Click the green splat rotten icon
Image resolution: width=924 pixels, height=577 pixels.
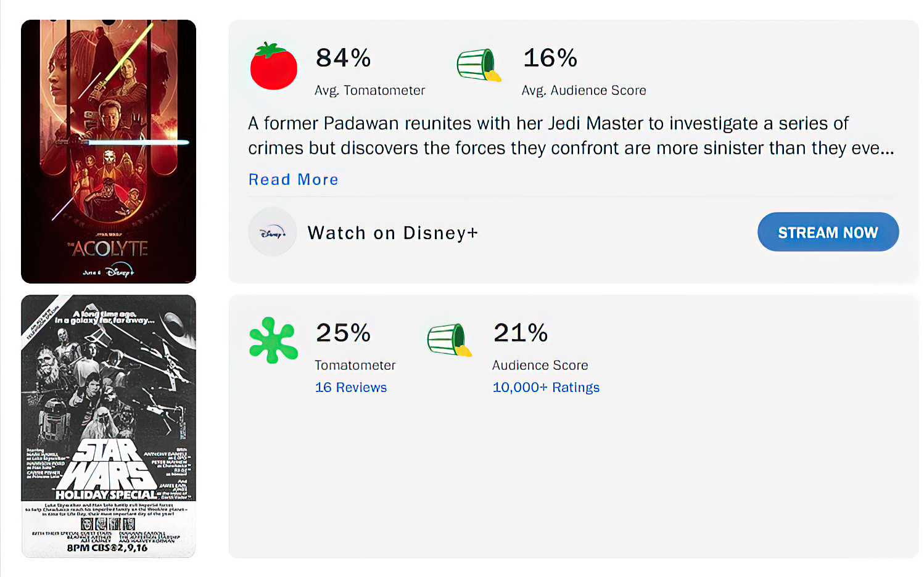(x=273, y=340)
